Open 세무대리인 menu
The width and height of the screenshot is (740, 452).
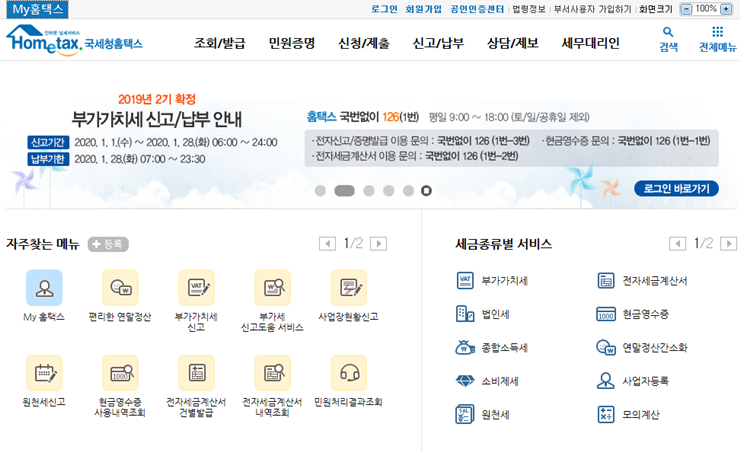tap(590, 43)
